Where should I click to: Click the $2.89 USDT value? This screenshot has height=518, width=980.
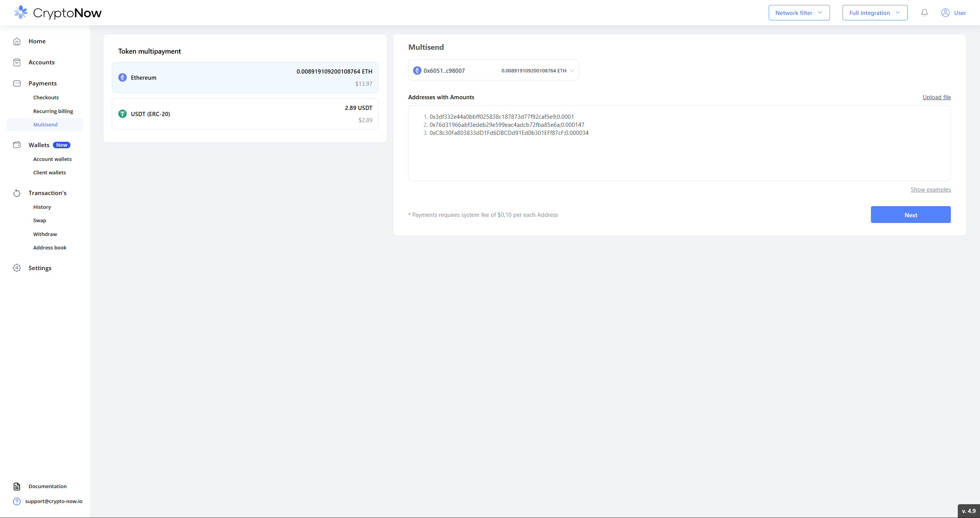(x=365, y=120)
